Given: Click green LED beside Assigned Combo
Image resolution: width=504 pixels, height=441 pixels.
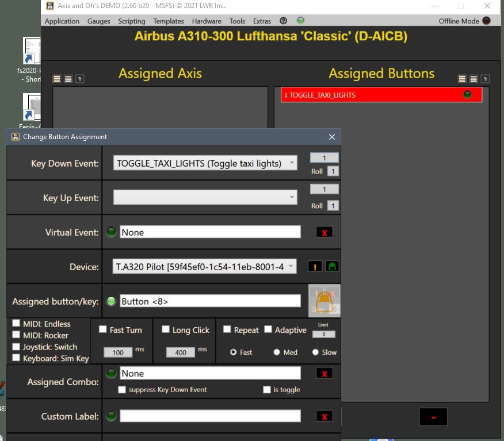Looking at the screenshot, I should click(x=111, y=373).
